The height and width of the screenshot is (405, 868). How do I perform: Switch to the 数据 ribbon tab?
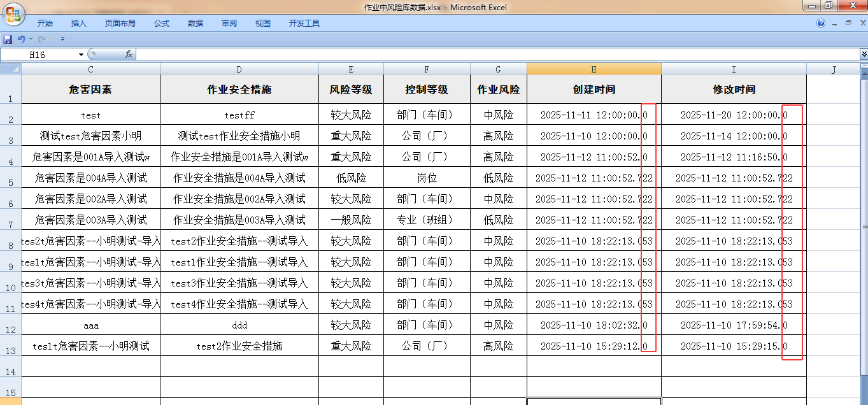point(196,24)
